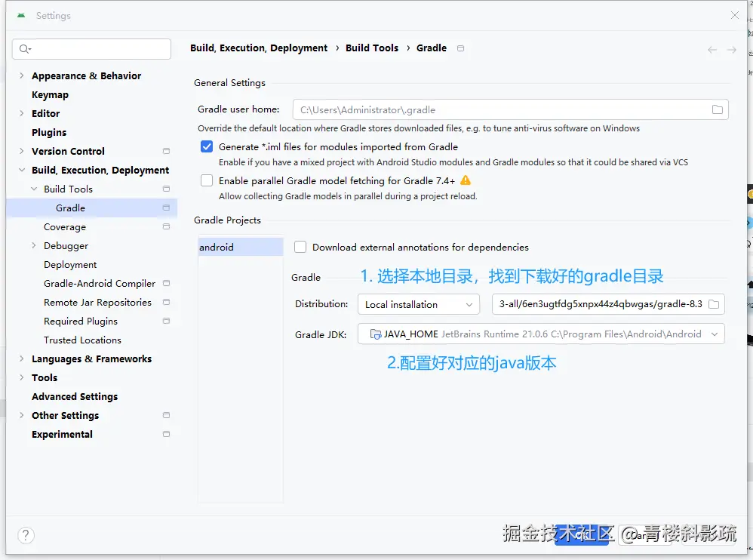Screen dimensions: 753x560
Task: Expand the Editor section
Action: pos(22,113)
